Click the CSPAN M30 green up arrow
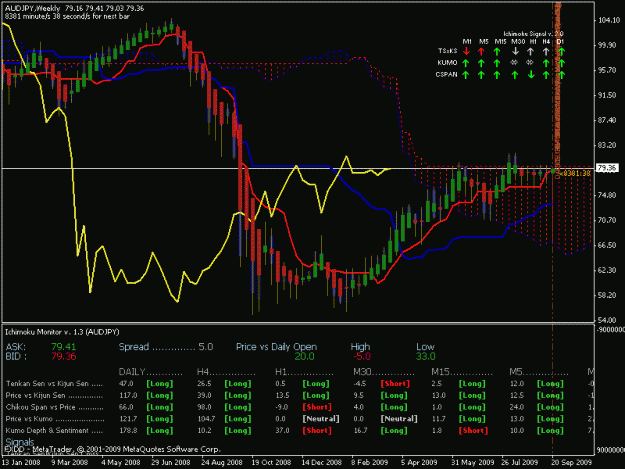 tap(515, 75)
